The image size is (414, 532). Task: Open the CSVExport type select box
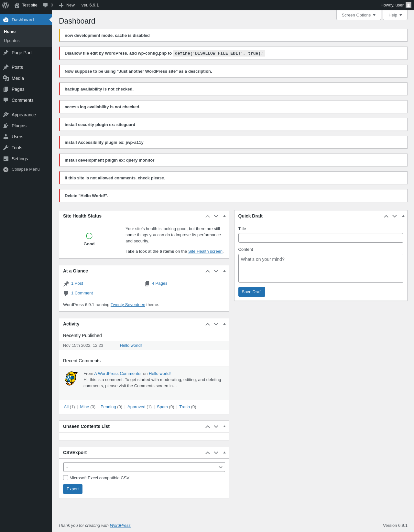[x=144, y=467]
